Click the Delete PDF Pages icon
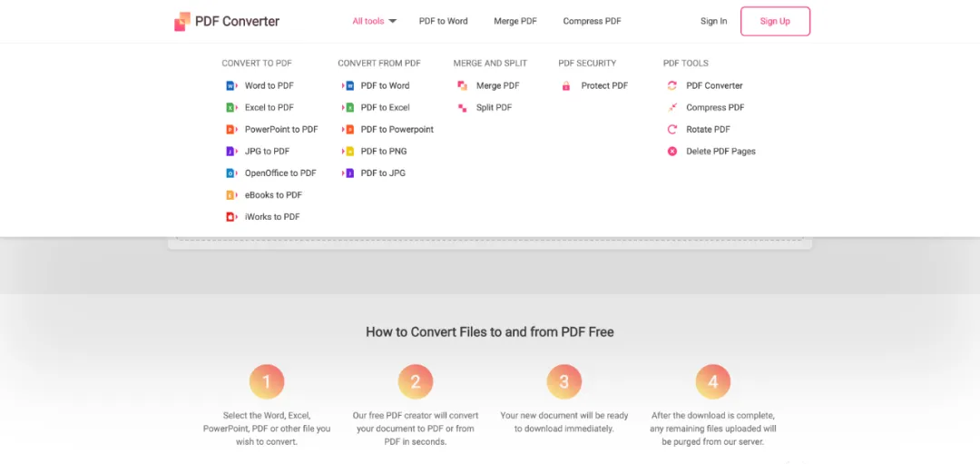The height and width of the screenshot is (464, 980). pyautogui.click(x=671, y=152)
